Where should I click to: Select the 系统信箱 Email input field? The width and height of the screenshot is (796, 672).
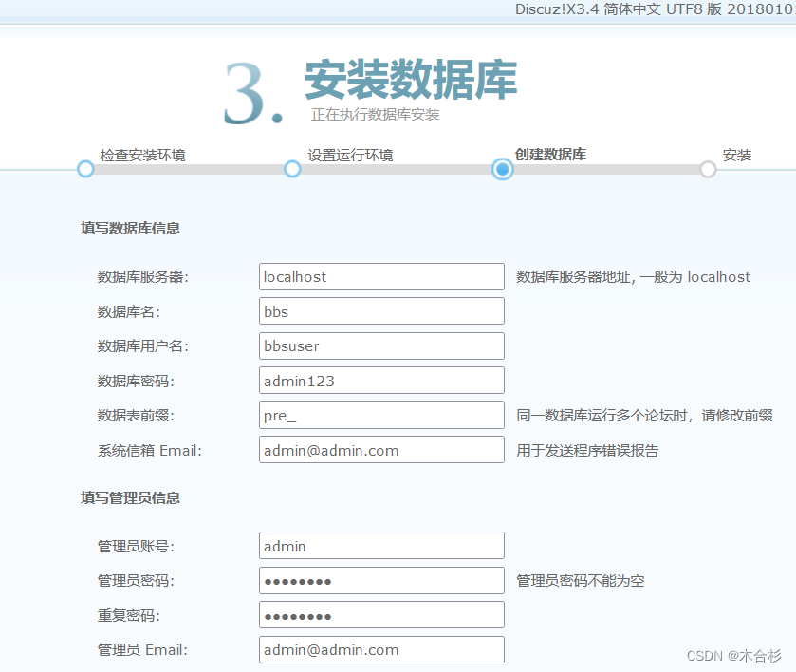point(381,449)
